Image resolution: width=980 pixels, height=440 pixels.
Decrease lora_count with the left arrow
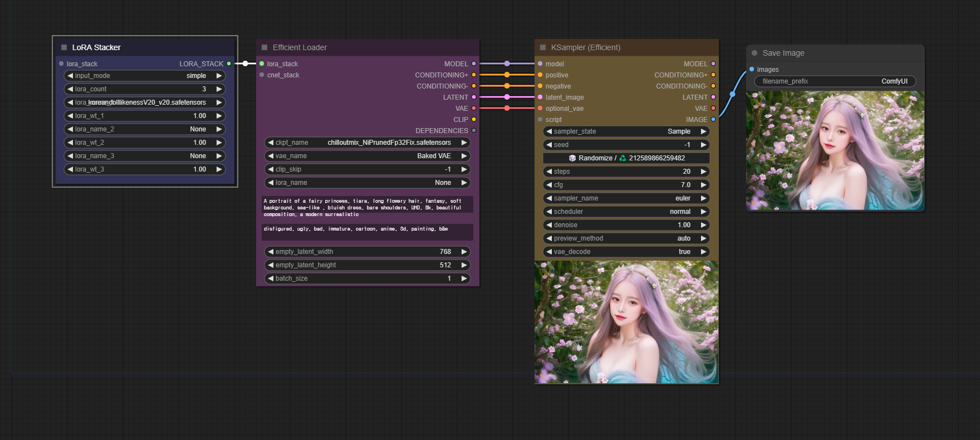coord(70,89)
